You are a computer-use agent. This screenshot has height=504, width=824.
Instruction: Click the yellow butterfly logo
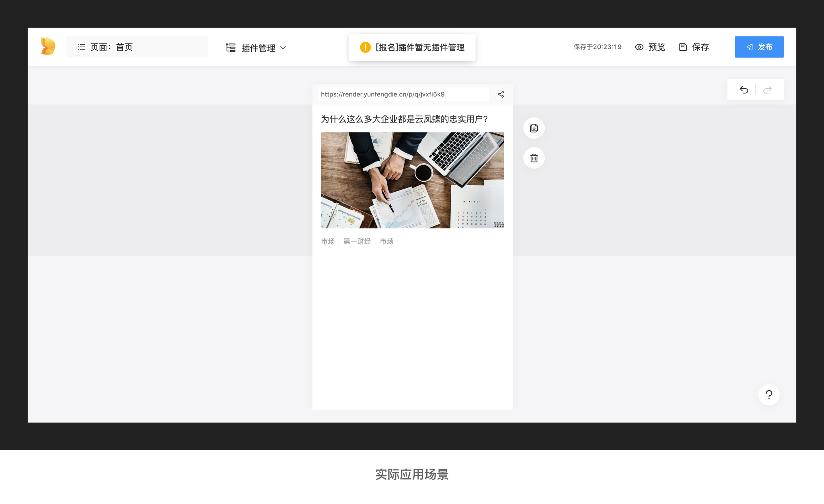[x=48, y=46]
